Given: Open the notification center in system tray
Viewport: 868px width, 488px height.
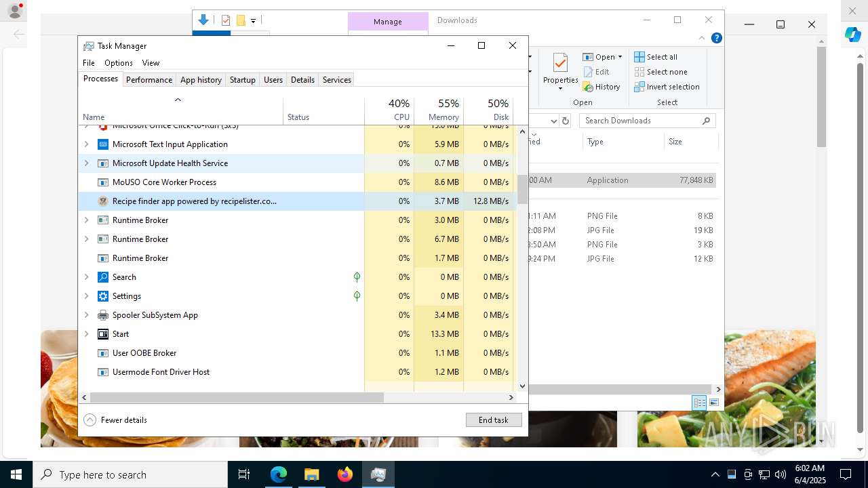Looking at the screenshot, I should point(846,474).
